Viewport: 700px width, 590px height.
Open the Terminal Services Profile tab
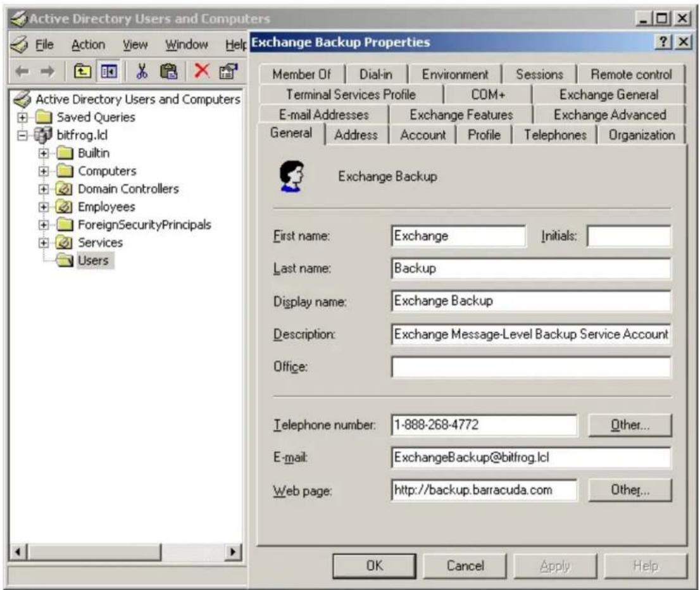click(351, 95)
